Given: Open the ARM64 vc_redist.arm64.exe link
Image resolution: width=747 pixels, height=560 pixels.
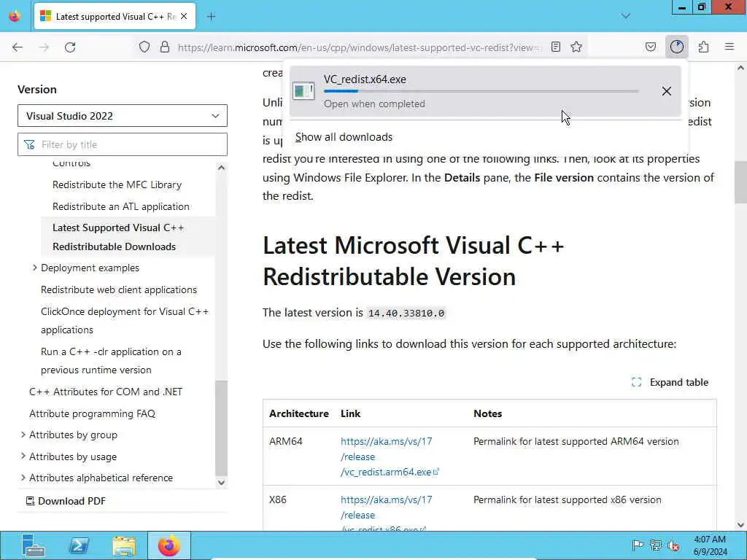Looking at the screenshot, I should [390, 456].
